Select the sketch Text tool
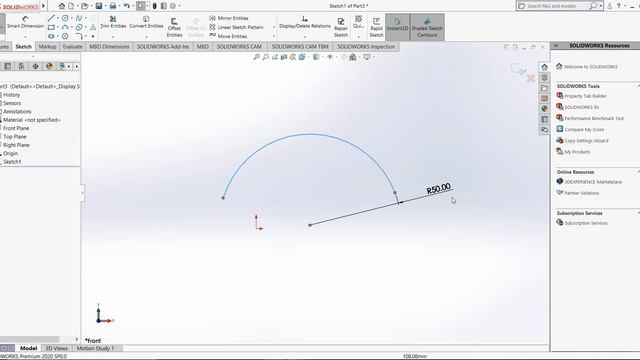The height and width of the screenshot is (360, 640). (x=93, y=27)
